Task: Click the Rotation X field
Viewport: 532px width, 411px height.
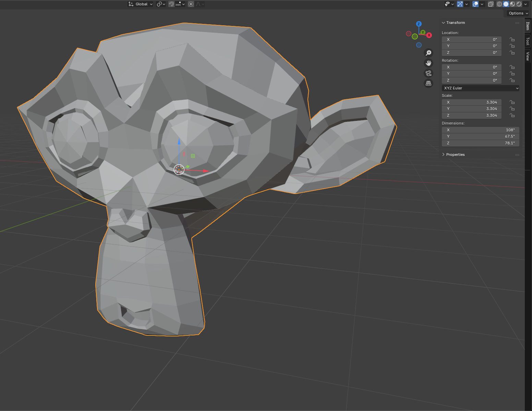Action: tap(471, 67)
